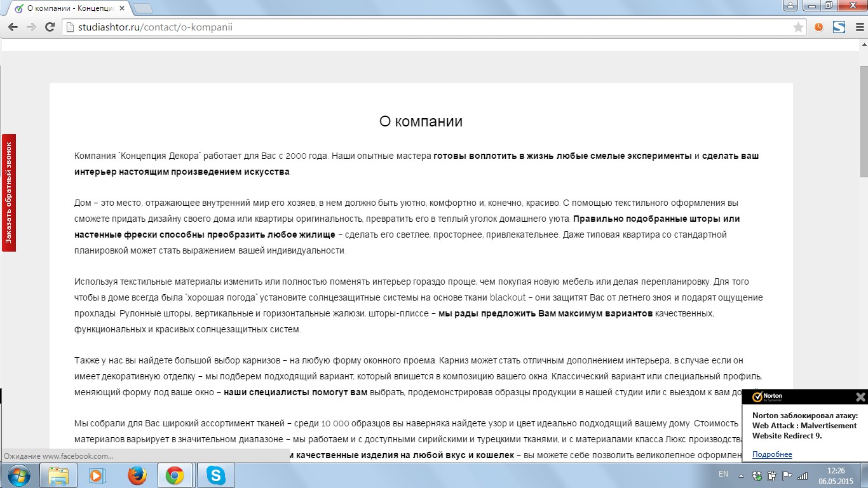Close the "О компании" browser tab

tap(123, 8)
